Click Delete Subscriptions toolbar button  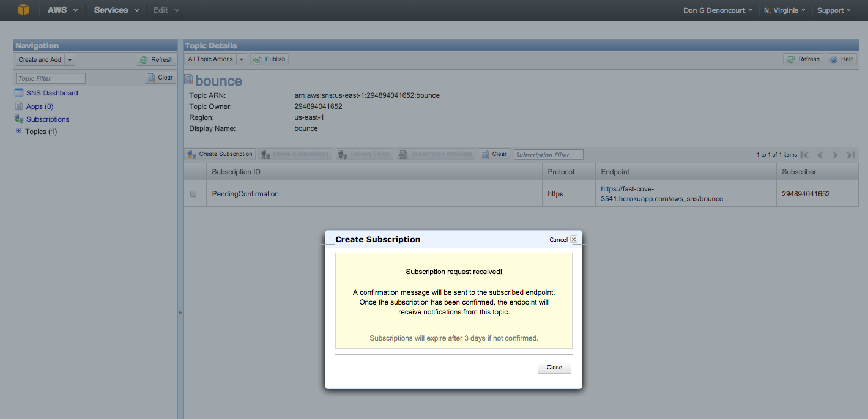pyautogui.click(x=295, y=154)
